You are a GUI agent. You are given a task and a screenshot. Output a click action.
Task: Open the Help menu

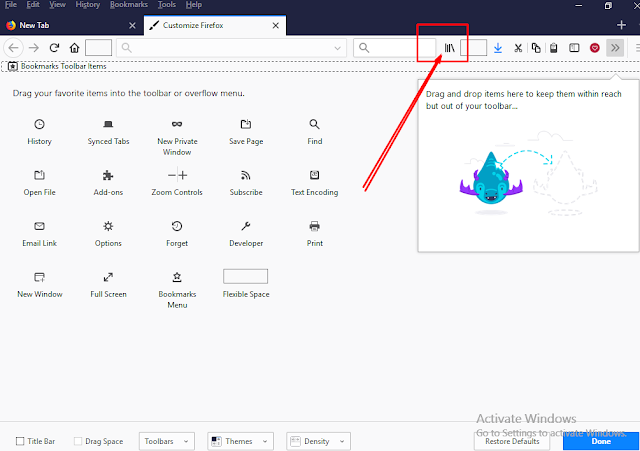(x=193, y=4)
